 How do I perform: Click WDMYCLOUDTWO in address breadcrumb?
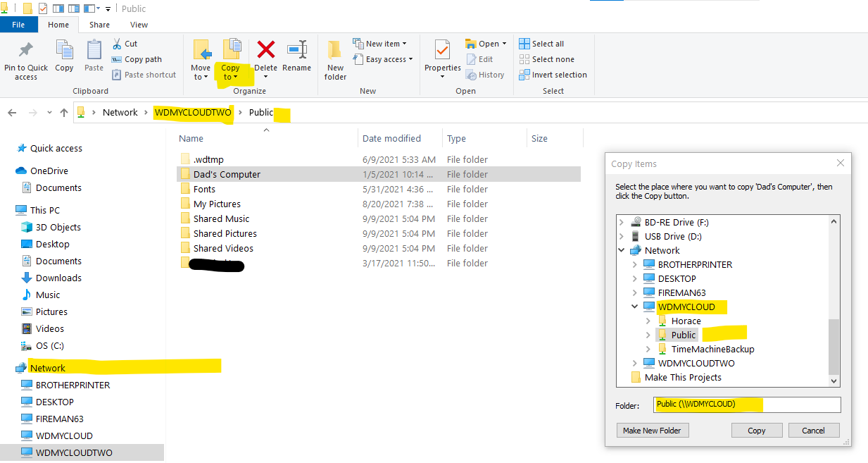tap(193, 113)
